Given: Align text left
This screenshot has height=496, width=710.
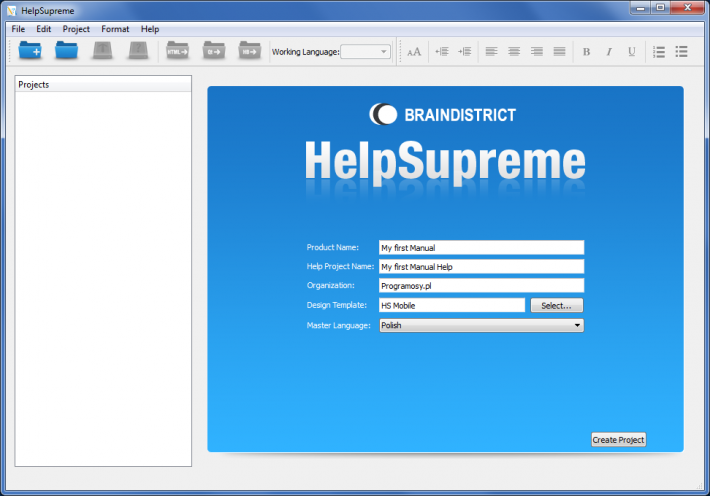Looking at the screenshot, I should [x=491, y=52].
